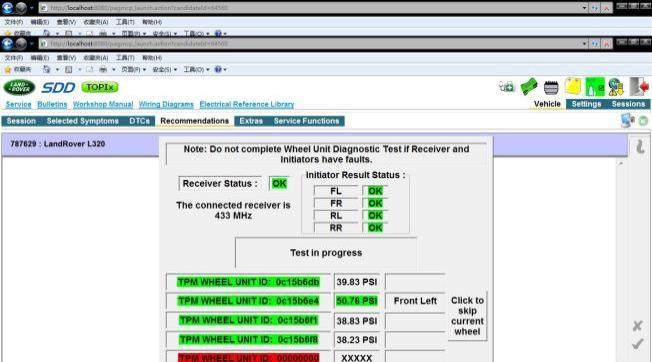Click the black calendar notepad icon
The image size is (652, 362).
tap(551, 87)
